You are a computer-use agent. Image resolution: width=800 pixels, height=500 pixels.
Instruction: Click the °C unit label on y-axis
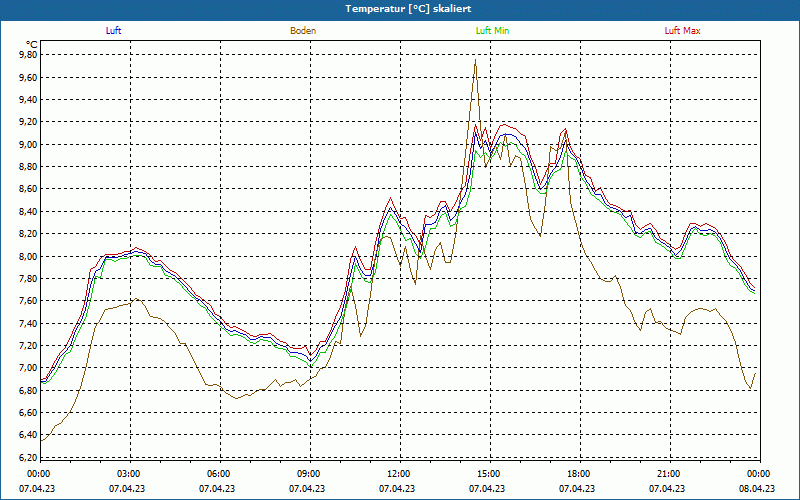[30, 44]
